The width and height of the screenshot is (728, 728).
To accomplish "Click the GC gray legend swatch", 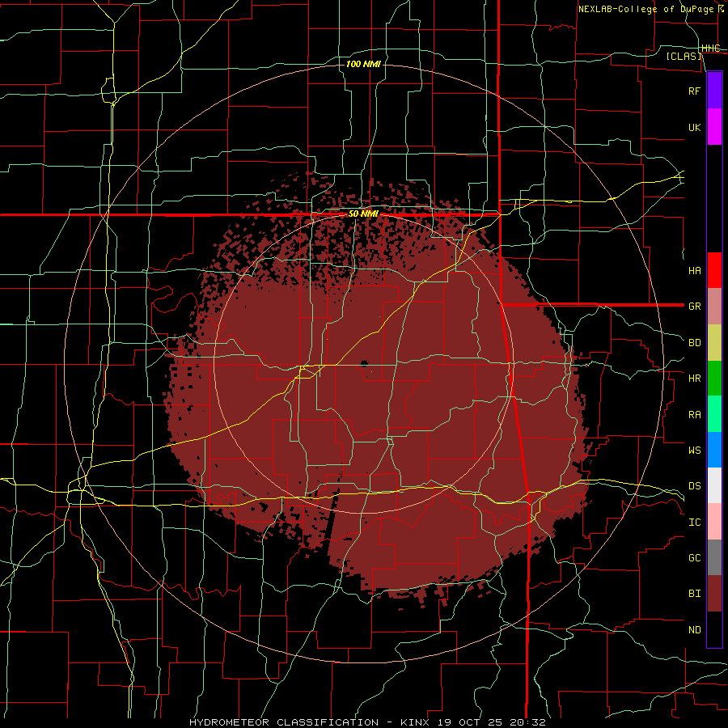I will (714, 557).
